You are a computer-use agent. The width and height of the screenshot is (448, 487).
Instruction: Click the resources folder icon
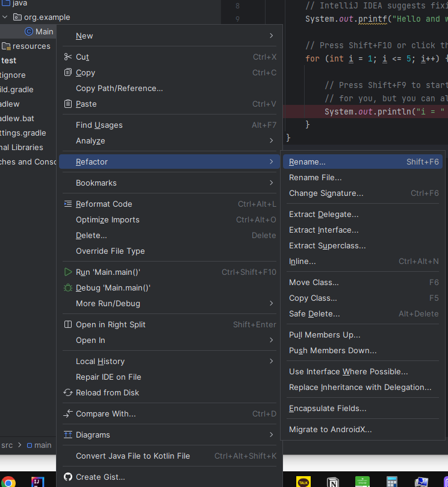tap(6, 46)
